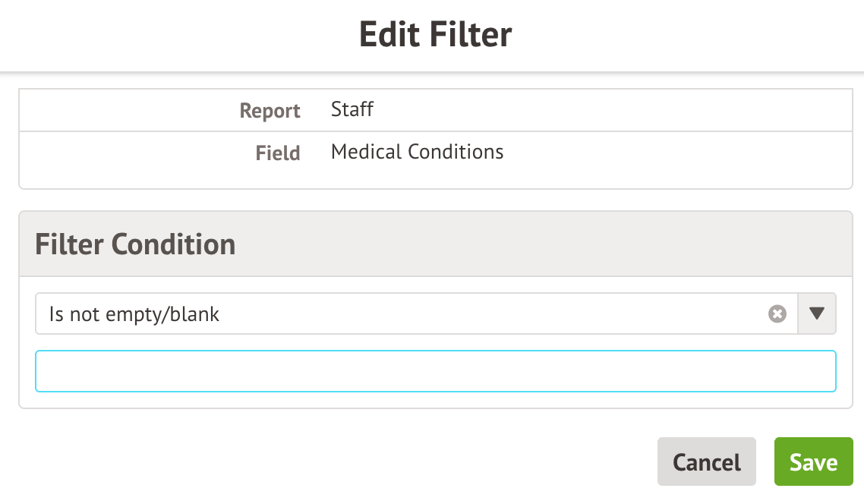Focus the empty filter value text field

coord(435,371)
